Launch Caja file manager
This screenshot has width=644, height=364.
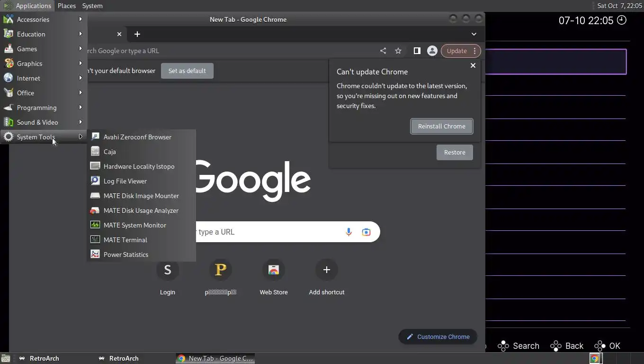coord(141,152)
